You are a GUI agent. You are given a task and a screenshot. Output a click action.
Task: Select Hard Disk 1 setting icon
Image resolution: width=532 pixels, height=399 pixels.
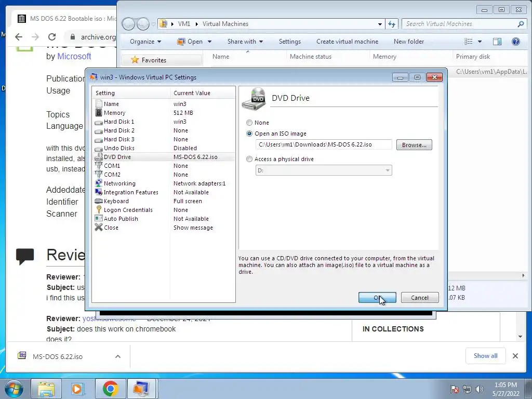(x=99, y=122)
